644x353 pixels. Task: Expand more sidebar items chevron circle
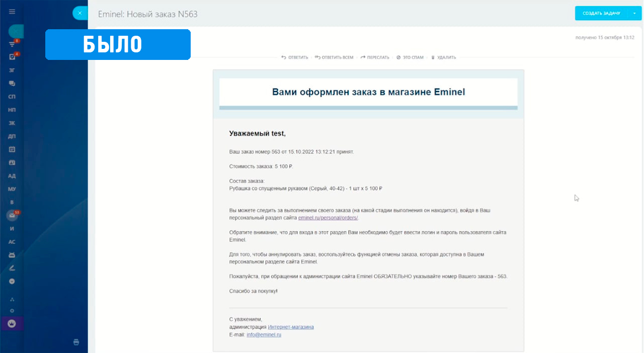12,281
